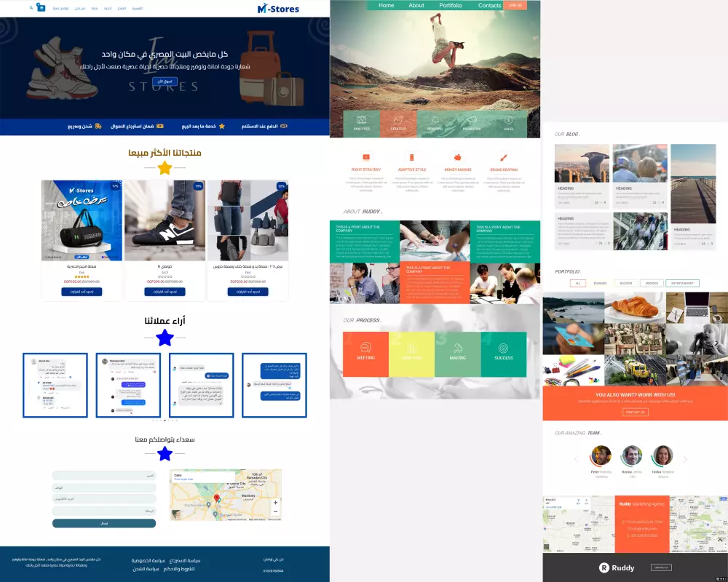
Task: Click the active testimonial carousel dot
Action: [165, 420]
